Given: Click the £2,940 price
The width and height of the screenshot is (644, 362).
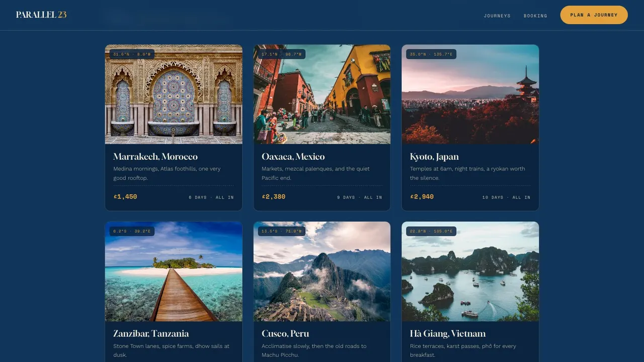Looking at the screenshot, I should click(x=422, y=197).
